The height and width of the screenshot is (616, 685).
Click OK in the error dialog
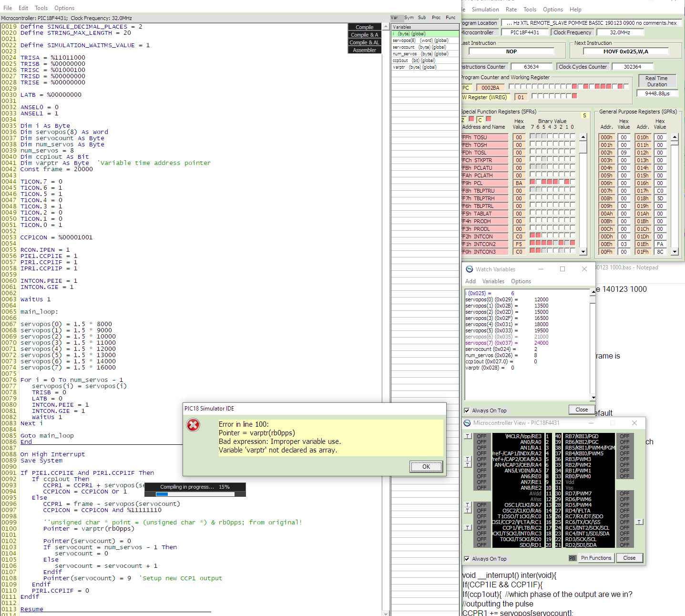click(426, 467)
